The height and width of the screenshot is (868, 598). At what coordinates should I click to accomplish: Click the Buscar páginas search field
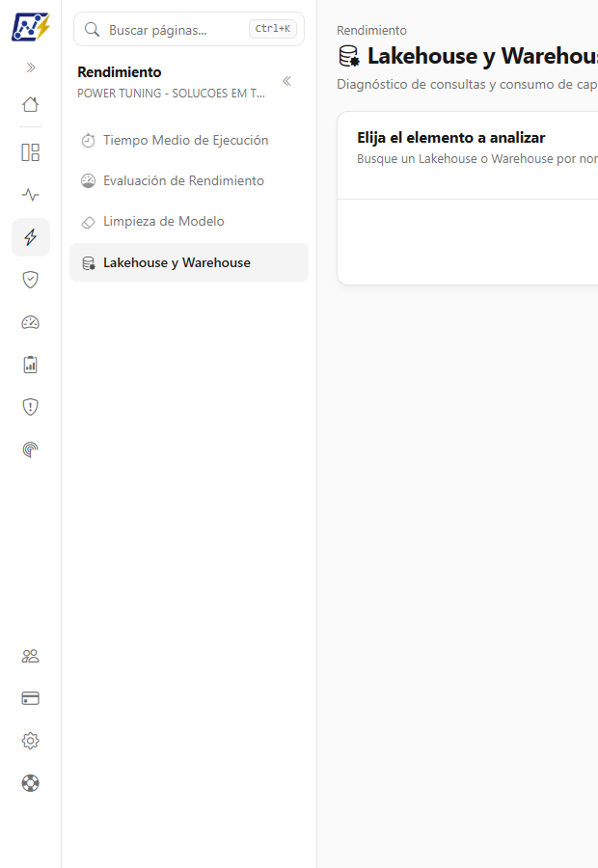[x=189, y=29]
